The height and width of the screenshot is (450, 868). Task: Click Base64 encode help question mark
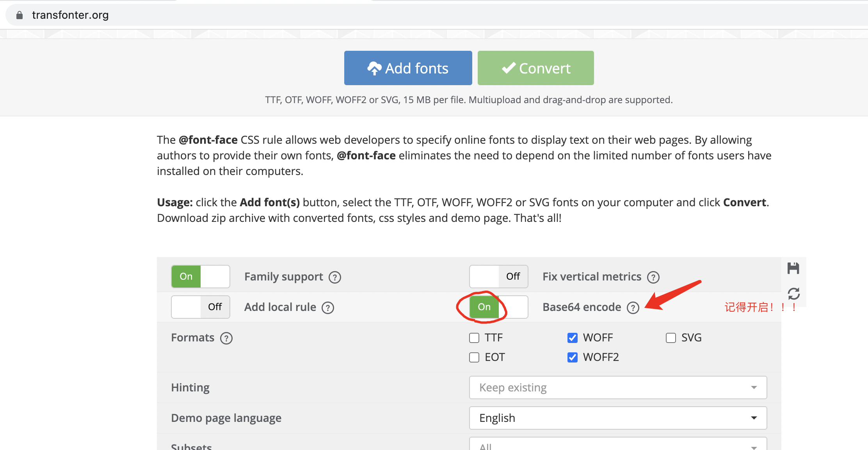click(x=633, y=308)
